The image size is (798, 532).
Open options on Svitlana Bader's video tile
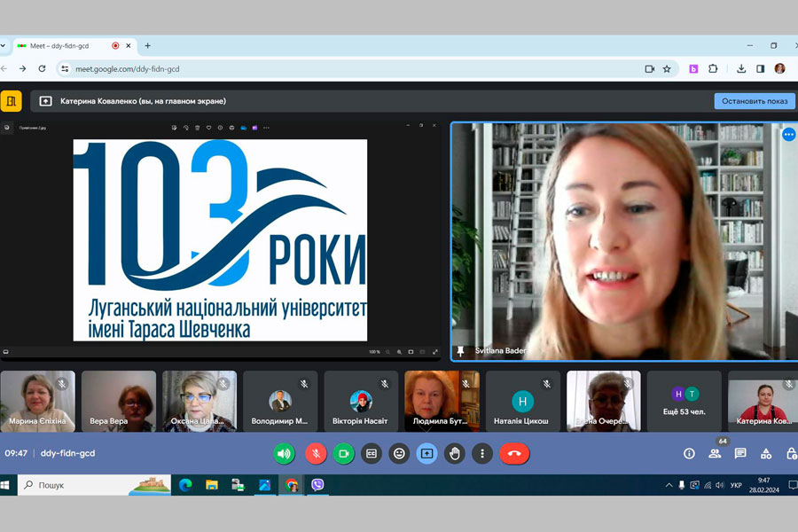tap(788, 135)
